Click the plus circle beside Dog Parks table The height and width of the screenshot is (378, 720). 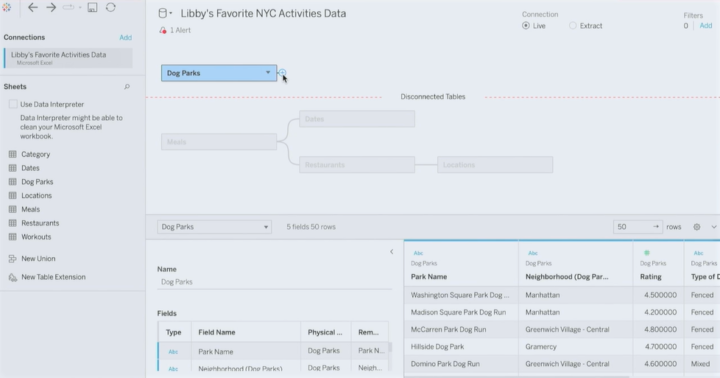[x=282, y=73]
